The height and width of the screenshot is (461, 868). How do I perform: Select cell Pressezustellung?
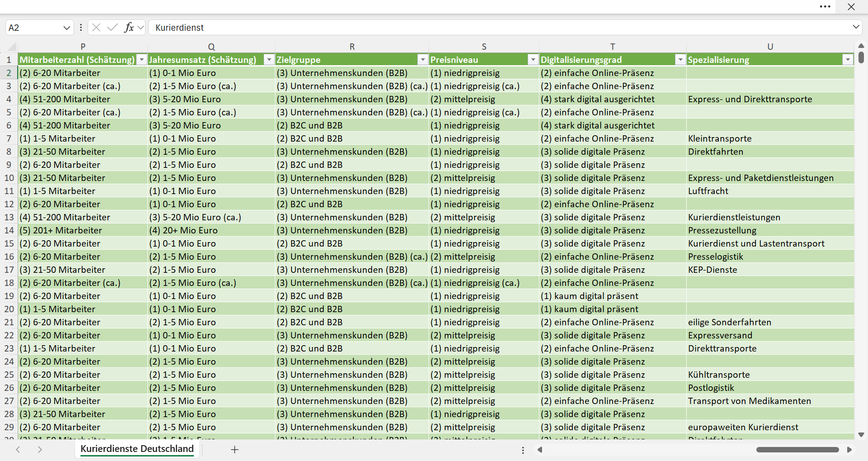tap(770, 230)
